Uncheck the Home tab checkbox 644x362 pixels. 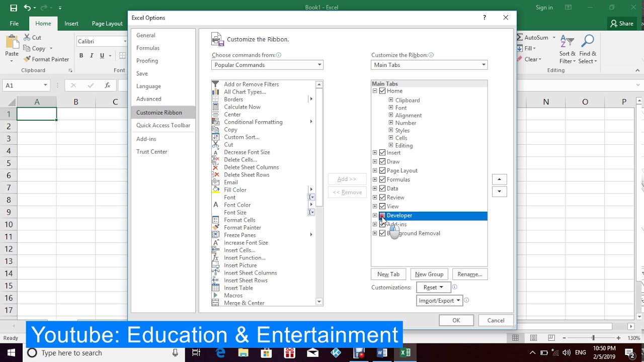pyautogui.click(x=382, y=91)
